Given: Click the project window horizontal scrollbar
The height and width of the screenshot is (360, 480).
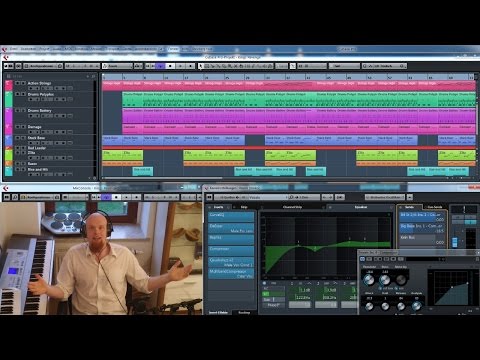Looking at the screenshot, I should (162, 178).
